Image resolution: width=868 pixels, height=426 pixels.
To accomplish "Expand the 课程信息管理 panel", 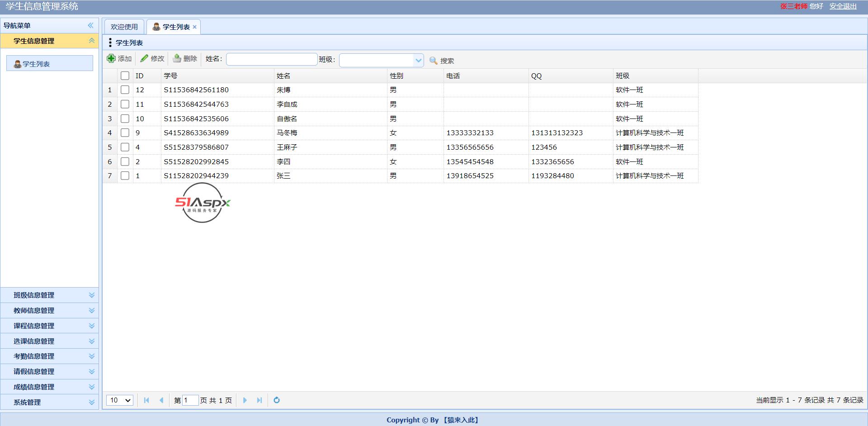I will pyautogui.click(x=92, y=326).
